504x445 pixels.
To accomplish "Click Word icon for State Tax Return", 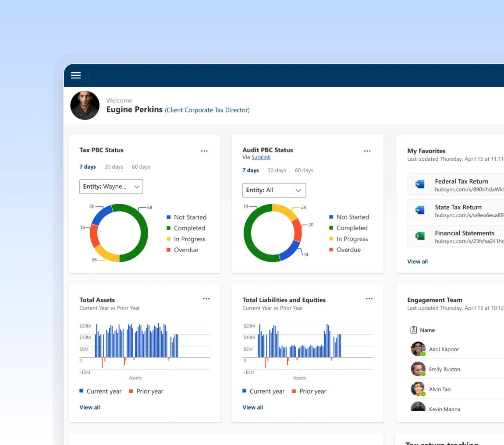I will coord(420,210).
